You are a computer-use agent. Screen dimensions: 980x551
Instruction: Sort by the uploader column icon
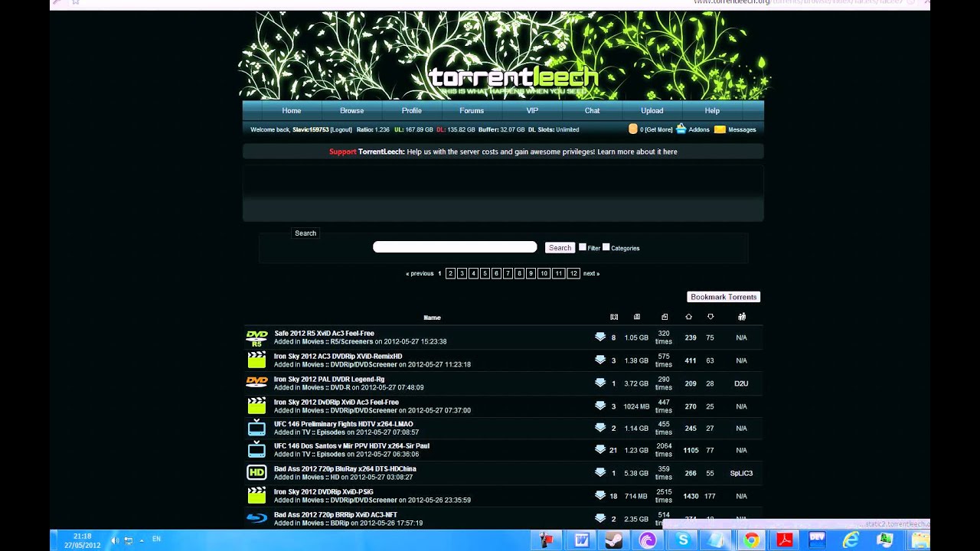tap(741, 317)
